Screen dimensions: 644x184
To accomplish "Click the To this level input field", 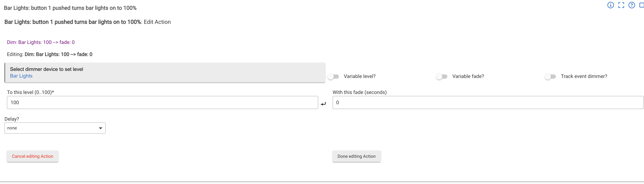I will click(163, 102).
